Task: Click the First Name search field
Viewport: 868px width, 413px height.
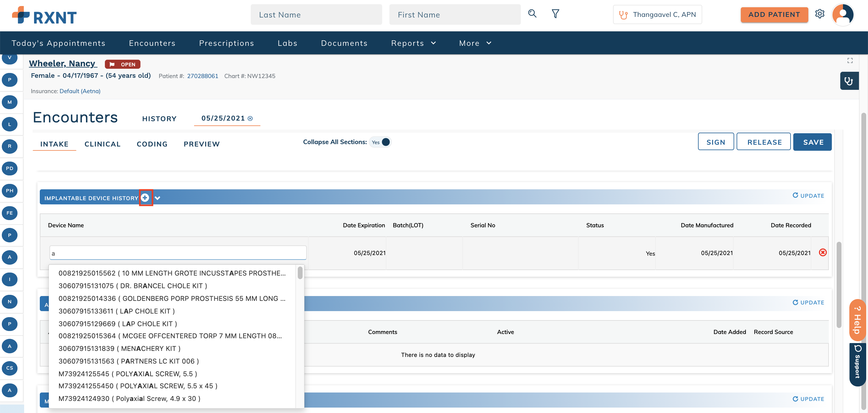Action: point(454,14)
